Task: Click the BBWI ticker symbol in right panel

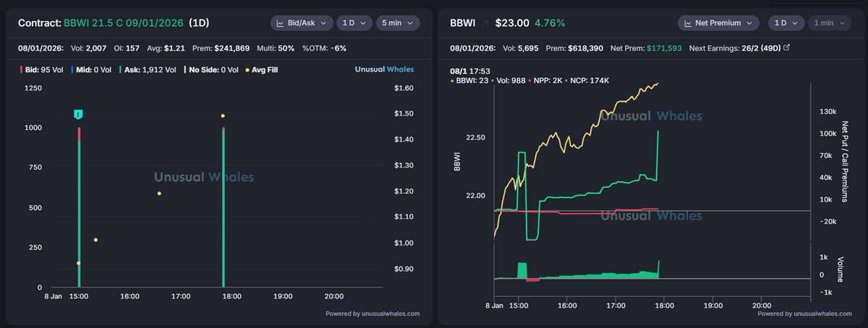Action: [x=463, y=23]
